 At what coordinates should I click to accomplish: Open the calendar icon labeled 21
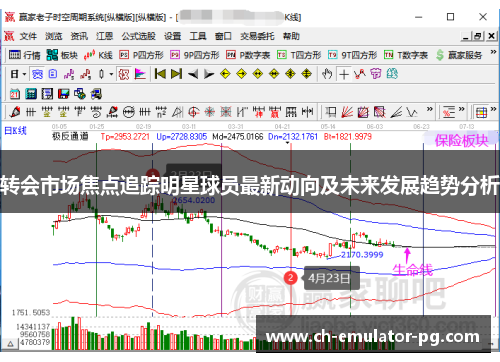[14, 94]
